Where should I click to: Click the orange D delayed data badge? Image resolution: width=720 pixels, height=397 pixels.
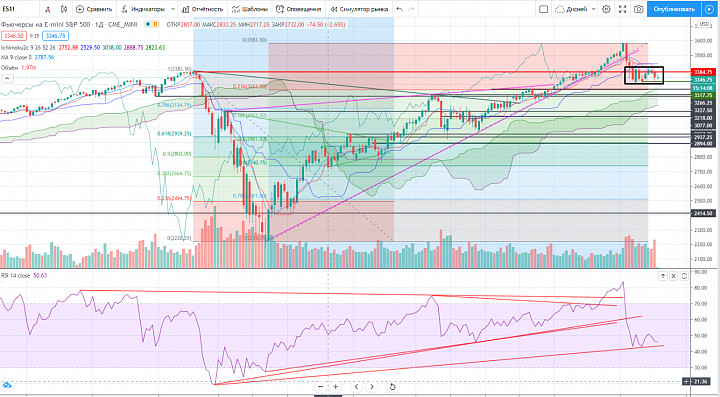(156, 24)
